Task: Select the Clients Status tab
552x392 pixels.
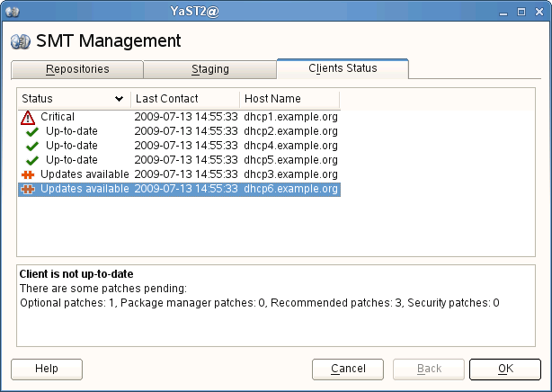Action: point(343,68)
